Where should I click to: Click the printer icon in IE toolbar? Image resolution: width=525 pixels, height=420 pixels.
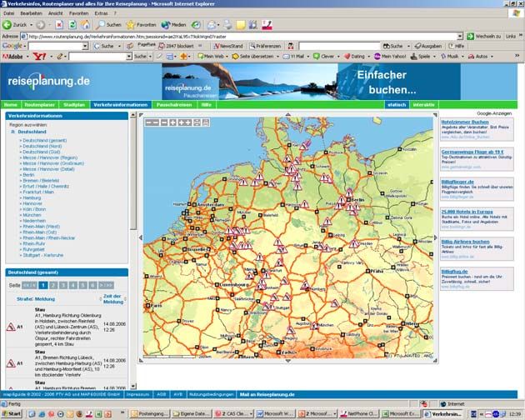pyautogui.click(x=227, y=25)
